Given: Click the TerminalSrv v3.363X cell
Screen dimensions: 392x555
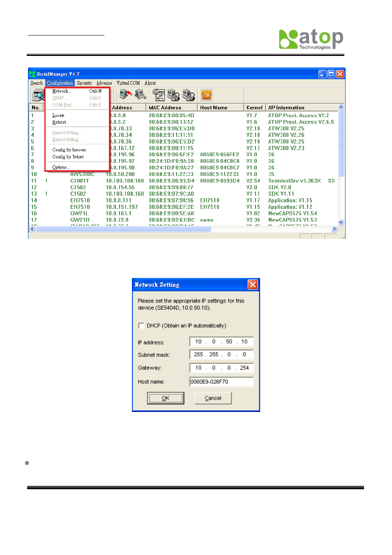Looking at the screenshot, I should coord(295,181).
